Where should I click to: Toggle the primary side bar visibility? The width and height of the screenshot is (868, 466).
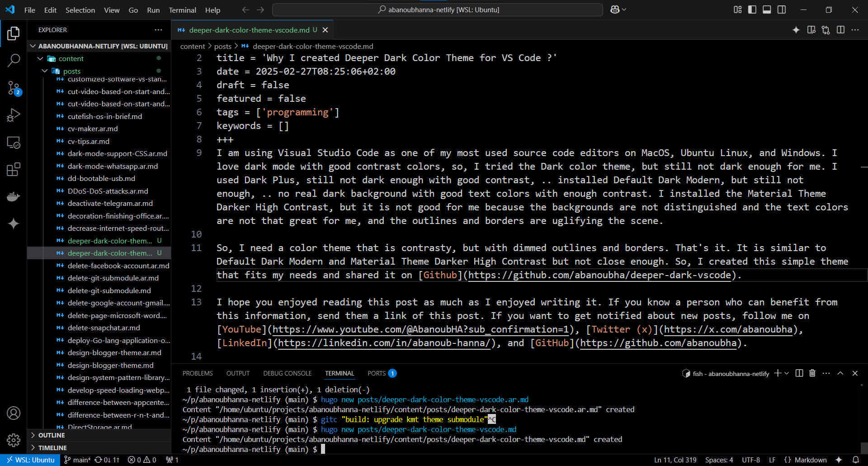click(x=752, y=10)
